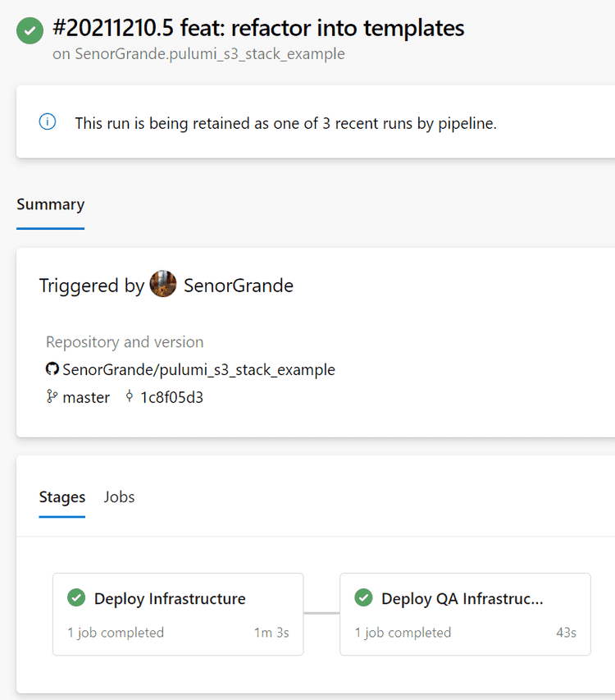Click the '43s' duration text
Viewport: 615px width, 700px height.
coord(566,633)
